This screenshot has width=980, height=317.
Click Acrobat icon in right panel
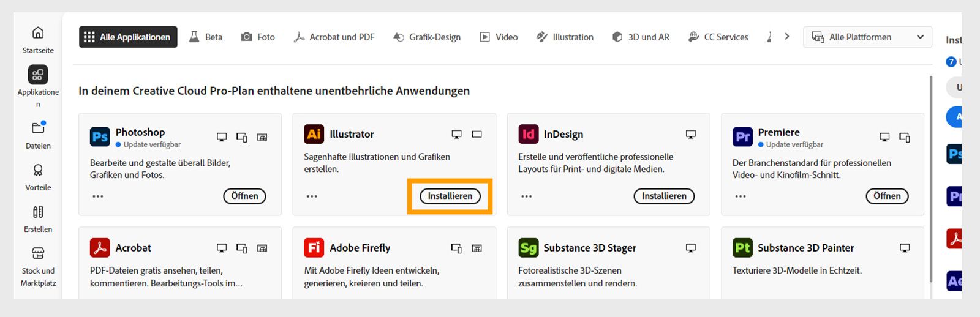(x=954, y=238)
